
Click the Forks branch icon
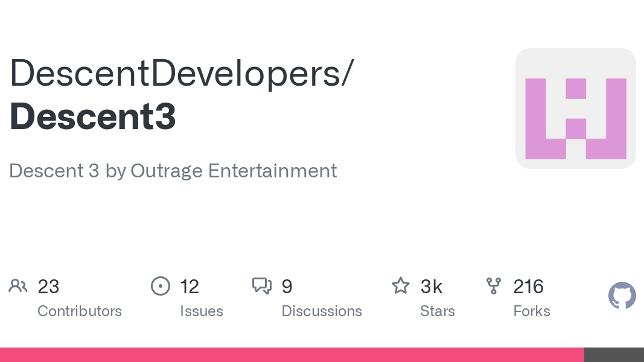point(494,286)
